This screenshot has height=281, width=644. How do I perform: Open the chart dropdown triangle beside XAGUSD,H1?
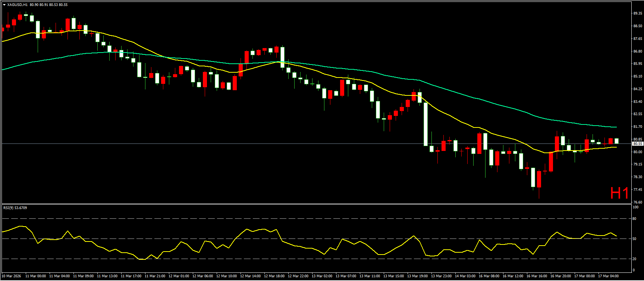[x=4, y=5]
